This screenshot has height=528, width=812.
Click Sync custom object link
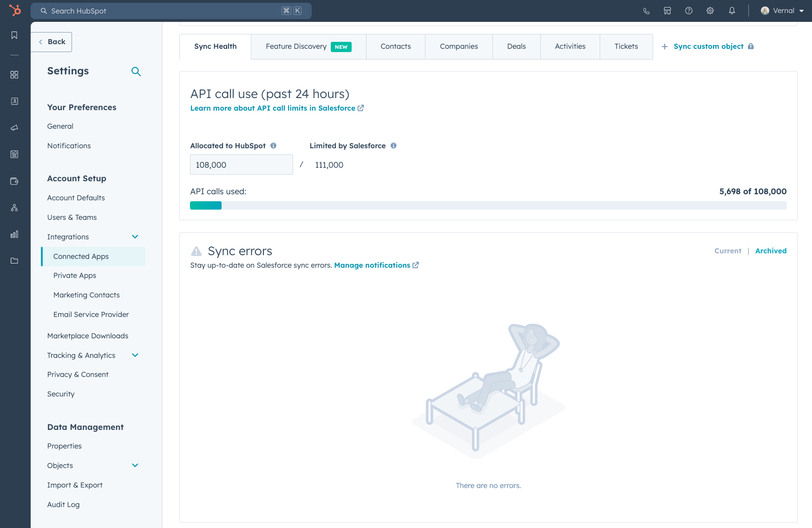[708, 46]
